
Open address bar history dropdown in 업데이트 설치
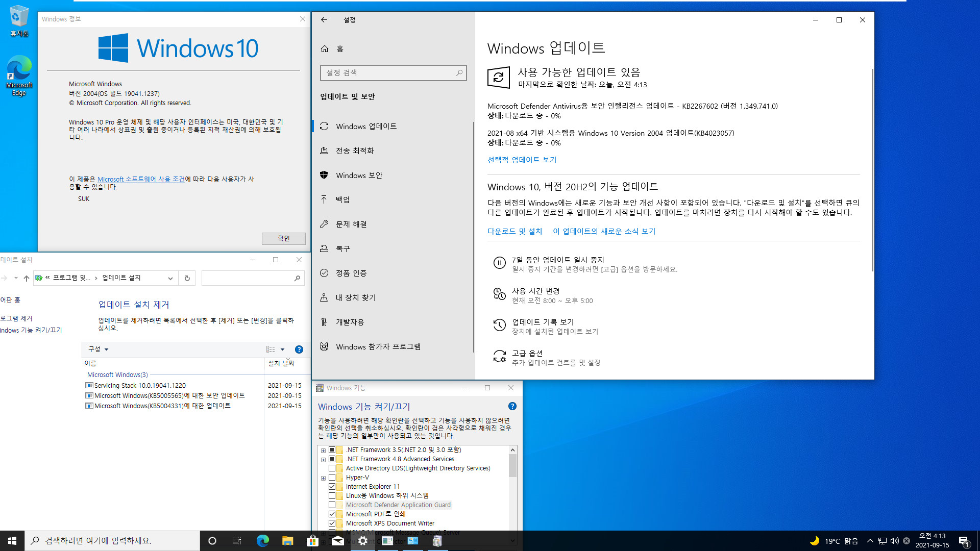click(170, 278)
